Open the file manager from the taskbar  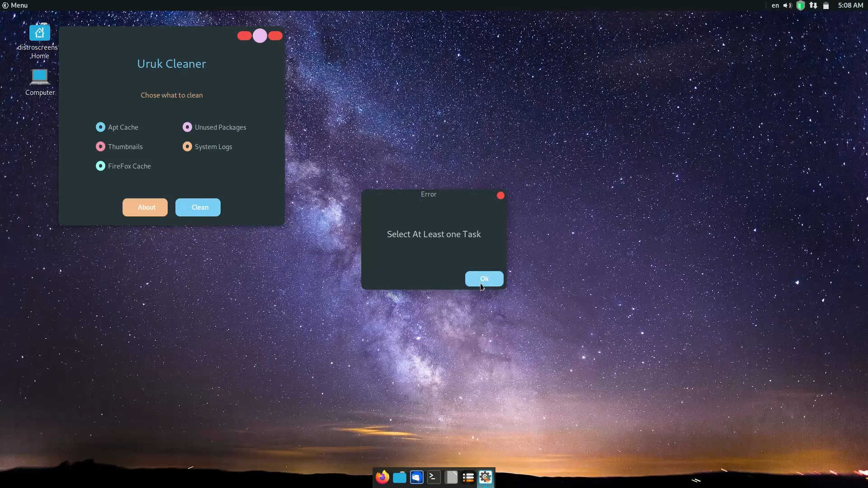point(399,477)
